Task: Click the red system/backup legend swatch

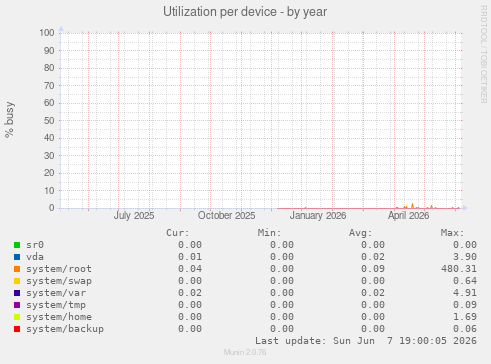Action: coord(17,329)
